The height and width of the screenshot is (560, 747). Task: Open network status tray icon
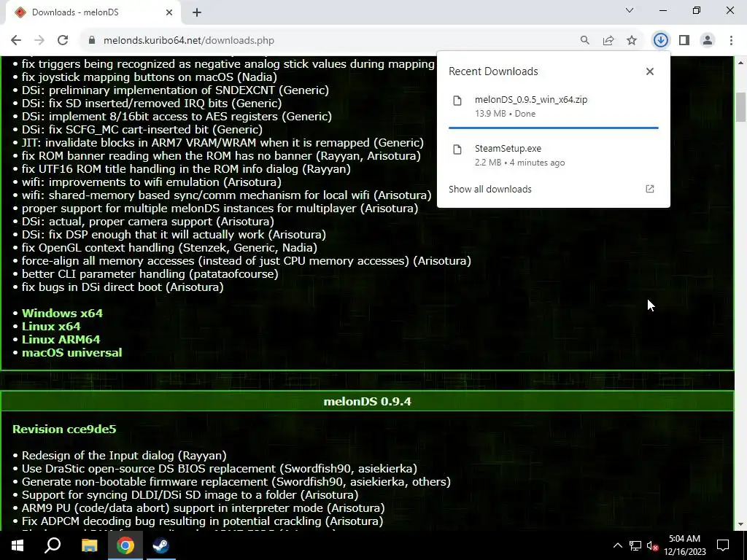click(x=635, y=545)
